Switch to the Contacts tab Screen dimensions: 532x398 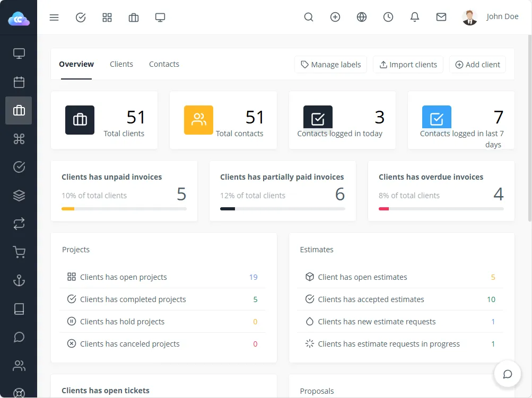164,64
